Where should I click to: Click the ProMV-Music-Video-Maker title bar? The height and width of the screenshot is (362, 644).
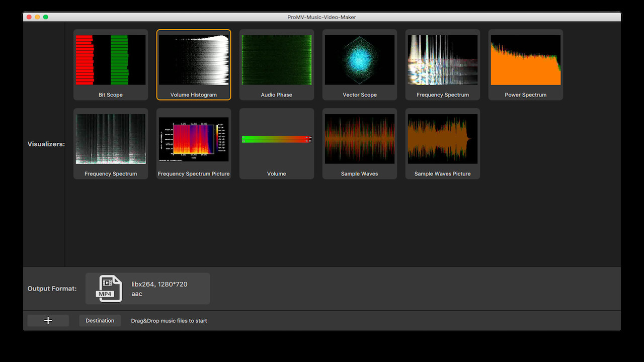322,17
